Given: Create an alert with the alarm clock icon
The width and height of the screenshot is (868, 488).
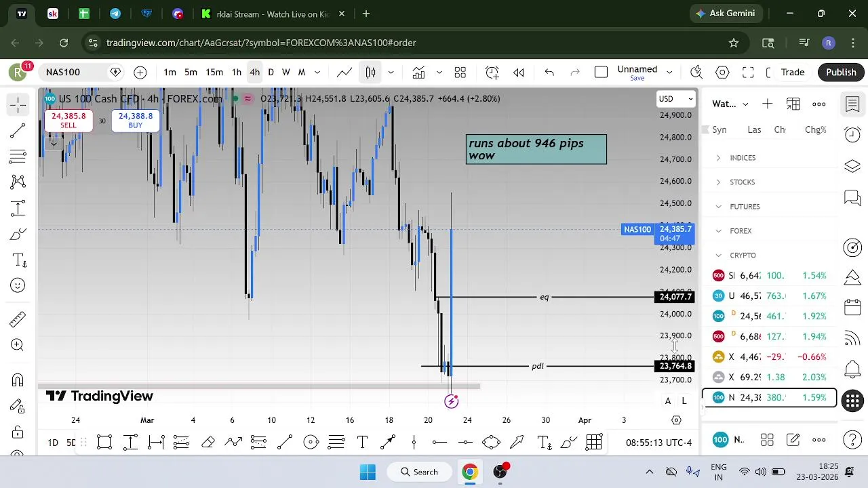Looking at the screenshot, I should 492,73.
